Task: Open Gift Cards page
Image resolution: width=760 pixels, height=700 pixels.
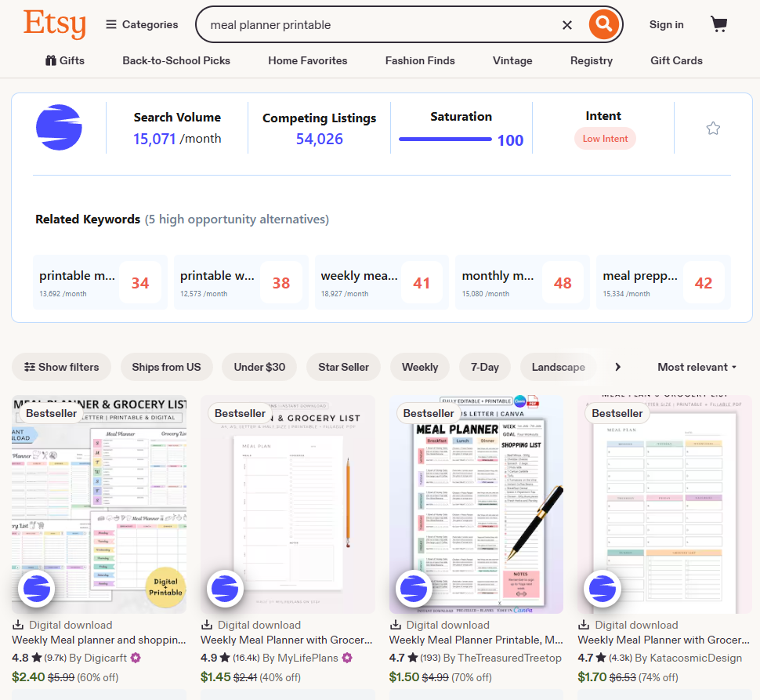Action: [677, 60]
